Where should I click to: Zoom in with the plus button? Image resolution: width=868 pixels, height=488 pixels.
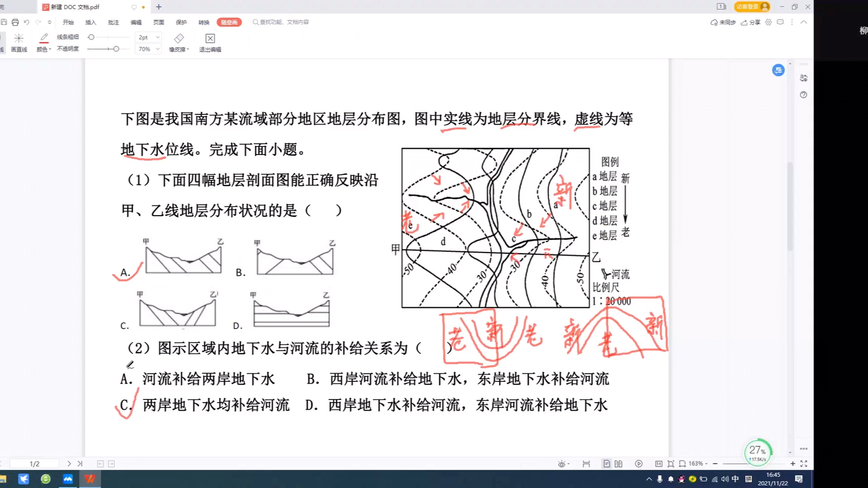tap(793, 464)
